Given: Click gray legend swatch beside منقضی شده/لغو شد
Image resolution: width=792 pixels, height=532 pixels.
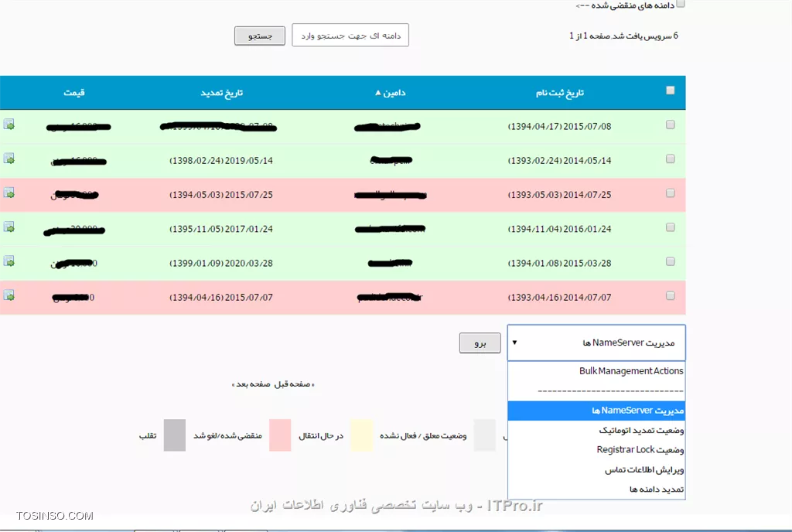Looking at the screenshot, I should (174, 435).
